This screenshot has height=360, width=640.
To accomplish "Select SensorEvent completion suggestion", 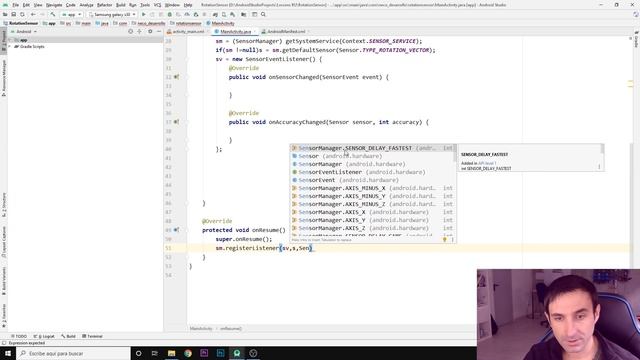I will (x=372, y=180).
